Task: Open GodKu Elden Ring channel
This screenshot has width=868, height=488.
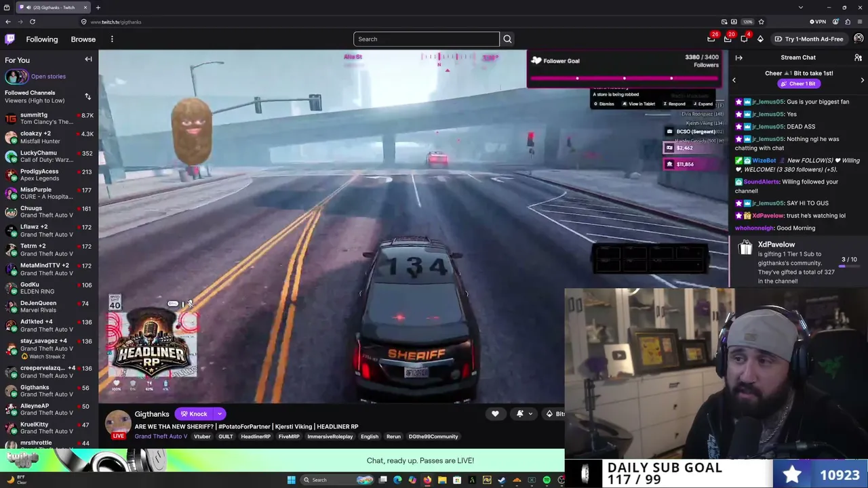Action: [49, 288]
